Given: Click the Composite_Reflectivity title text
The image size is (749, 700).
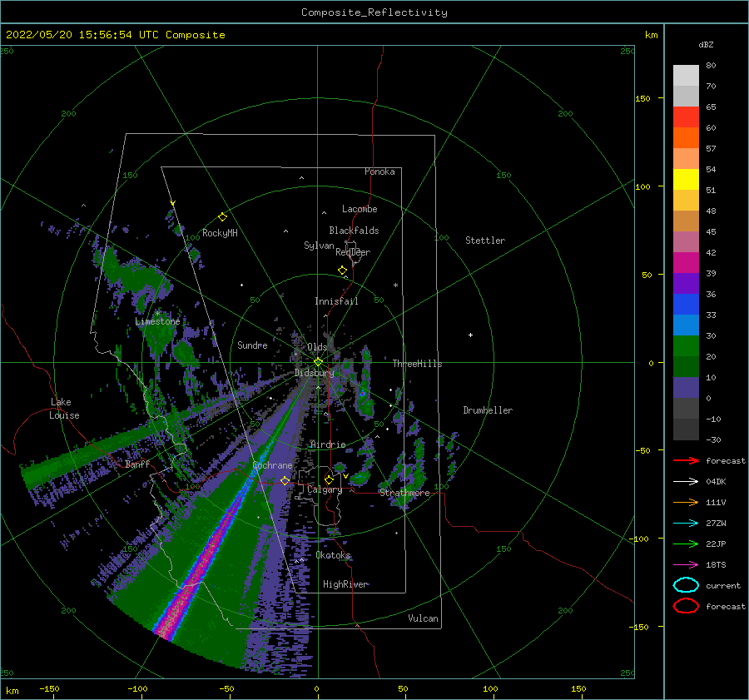Looking at the screenshot, I should click(x=374, y=12).
